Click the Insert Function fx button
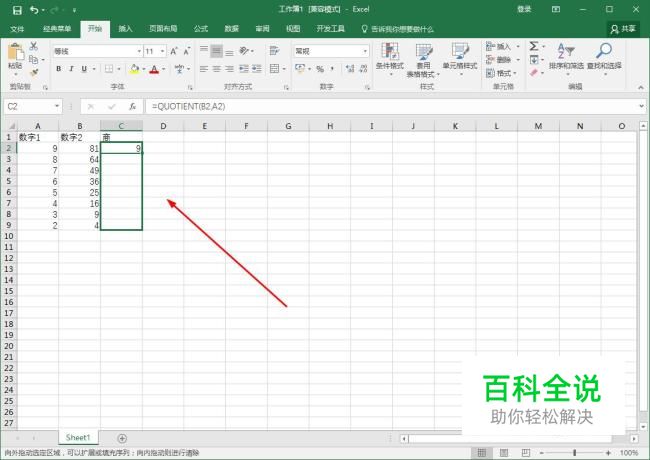This screenshot has width=650, height=460. (x=133, y=107)
